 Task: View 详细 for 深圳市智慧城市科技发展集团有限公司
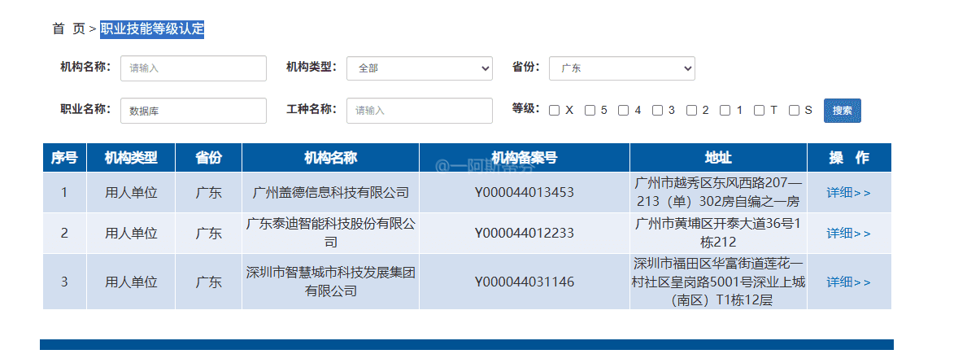point(848,282)
